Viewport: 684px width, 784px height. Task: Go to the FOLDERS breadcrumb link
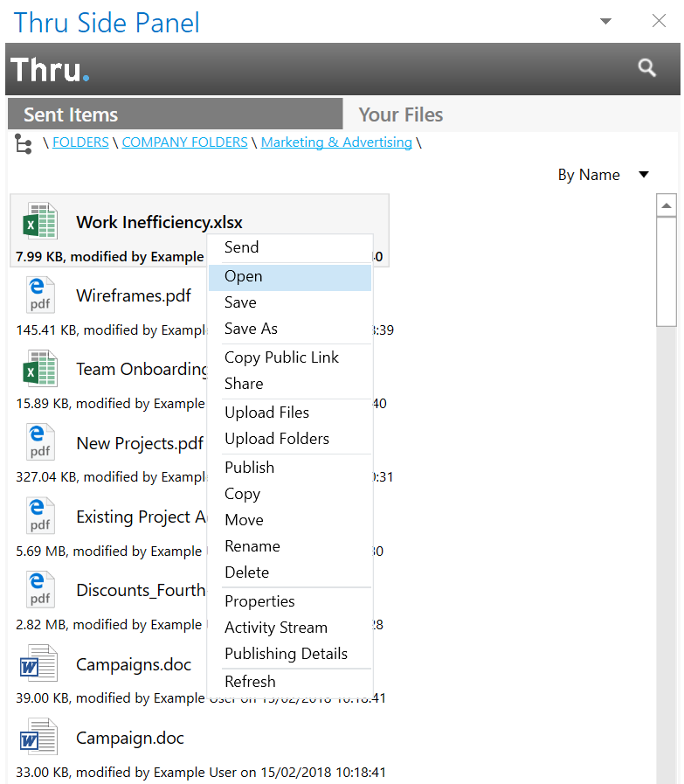[80, 142]
